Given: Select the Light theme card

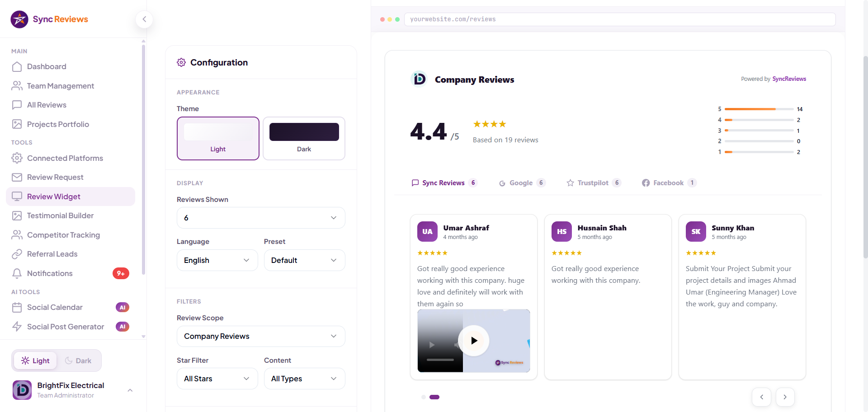Looking at the screenshot, I should pyautogui.click(x=218, y=138).
